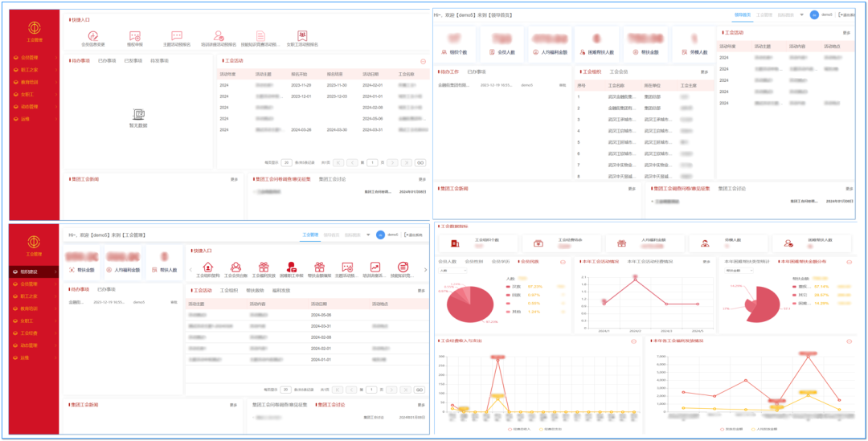Show previous shortcuts with left carousel arrow
Viewport: 868px width, 441px height.
[x=190, y=270]
